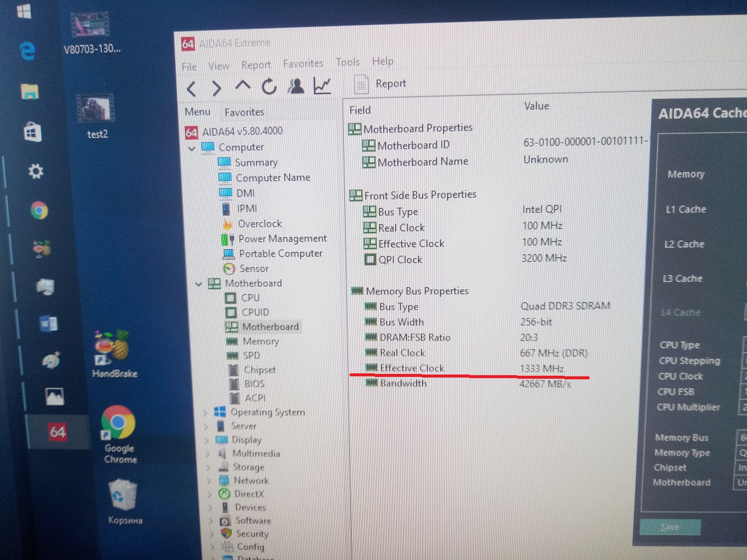
Task: Select the QPI Clock row
Action: coord(465,259)
